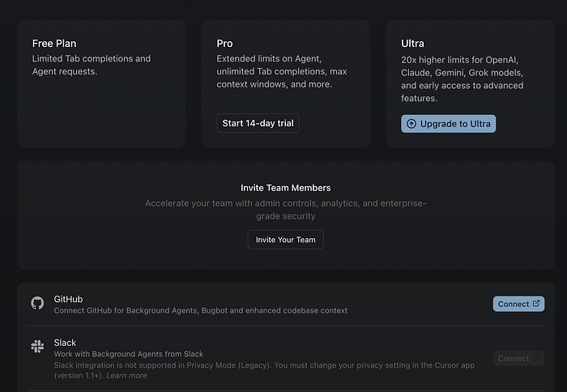
Task: Open the Learn more link under Slack
Action: 126,376
